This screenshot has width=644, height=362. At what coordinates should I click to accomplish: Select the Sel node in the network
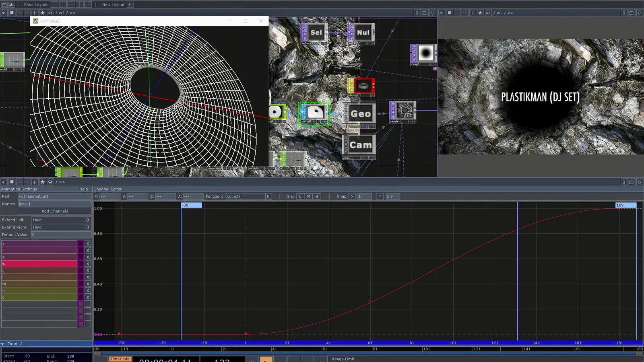(314, 33)
